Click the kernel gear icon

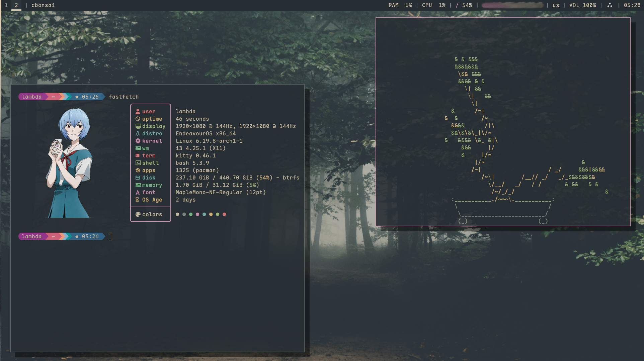click(138, 141)
